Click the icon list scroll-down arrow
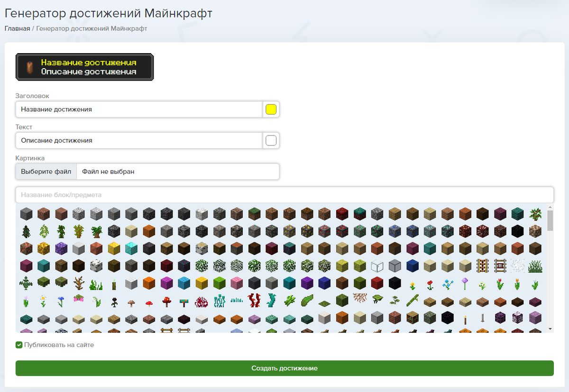The width and height of the screenshot is (569, 392). [550, 328]
